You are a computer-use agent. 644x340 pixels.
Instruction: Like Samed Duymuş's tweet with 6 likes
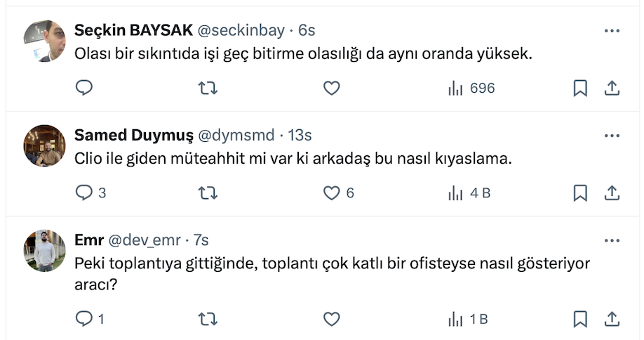click(331, 192)
